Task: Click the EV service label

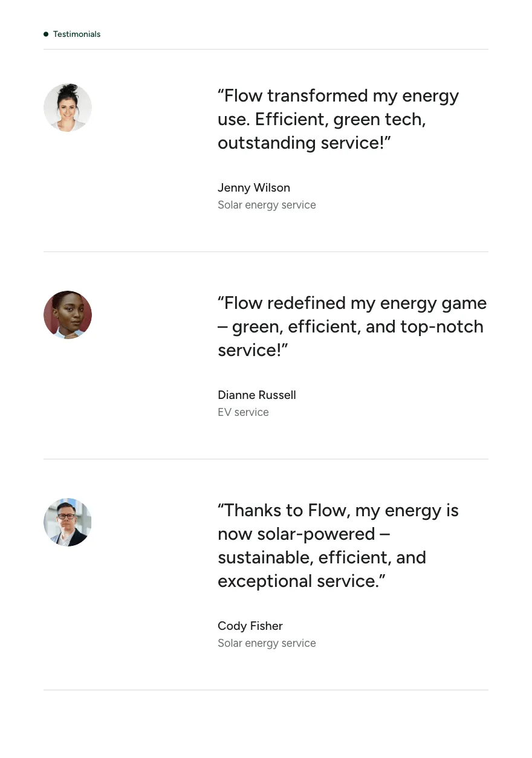Action: 243,412
